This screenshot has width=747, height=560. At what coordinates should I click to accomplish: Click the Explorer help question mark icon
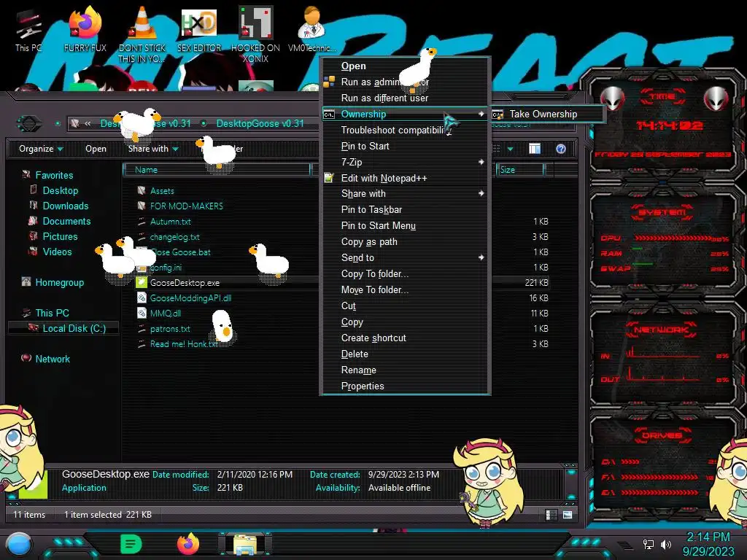point(561,149)
